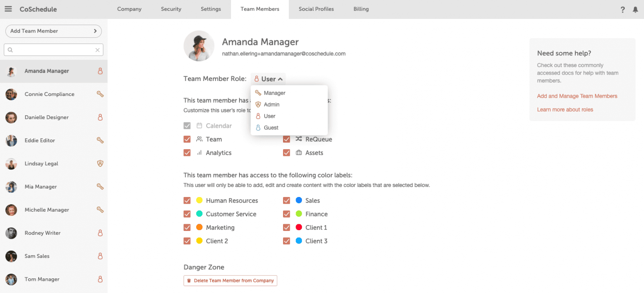Click Michelle Manager's key icon
Image resolution: width=644 pixels, height=293 pixels.
100,210
